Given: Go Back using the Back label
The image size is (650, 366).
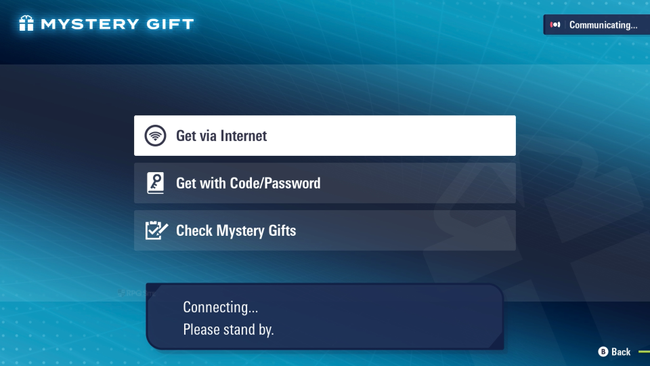Looking at the screenshot, I should pyautogui.click(x=621, y=352).
